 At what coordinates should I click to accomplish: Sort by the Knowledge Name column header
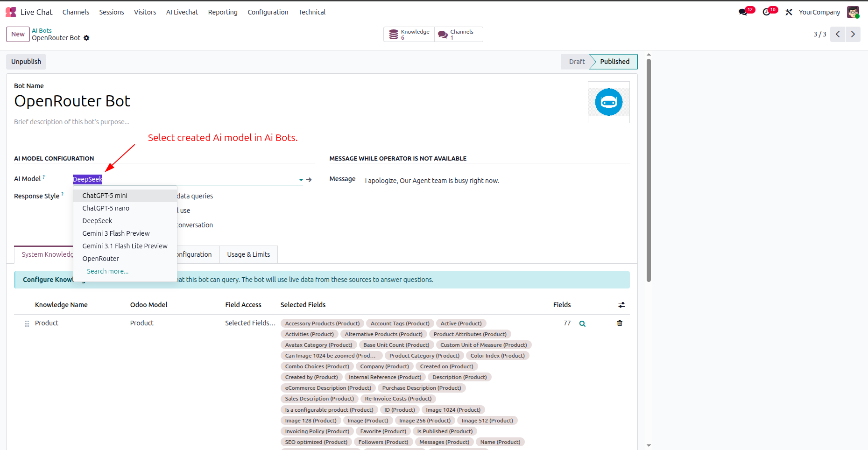tap(61, 305)
